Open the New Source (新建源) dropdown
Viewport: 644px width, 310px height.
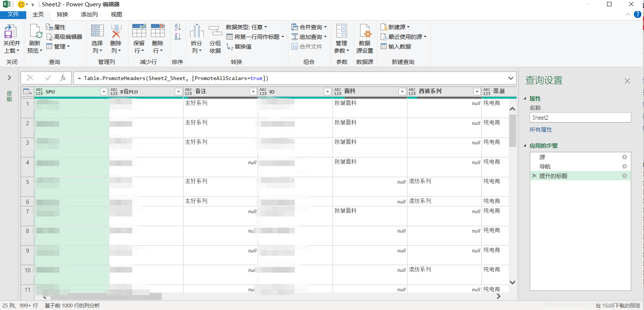tap(395, 27)
